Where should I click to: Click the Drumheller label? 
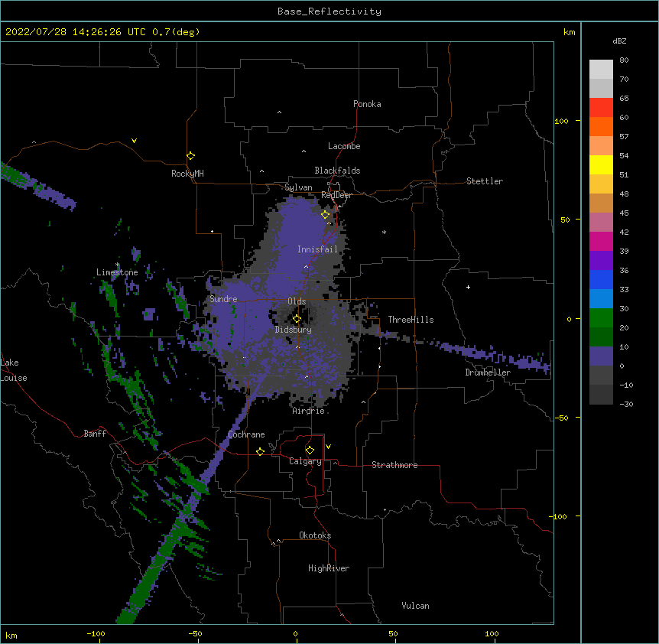pos(488,372)
